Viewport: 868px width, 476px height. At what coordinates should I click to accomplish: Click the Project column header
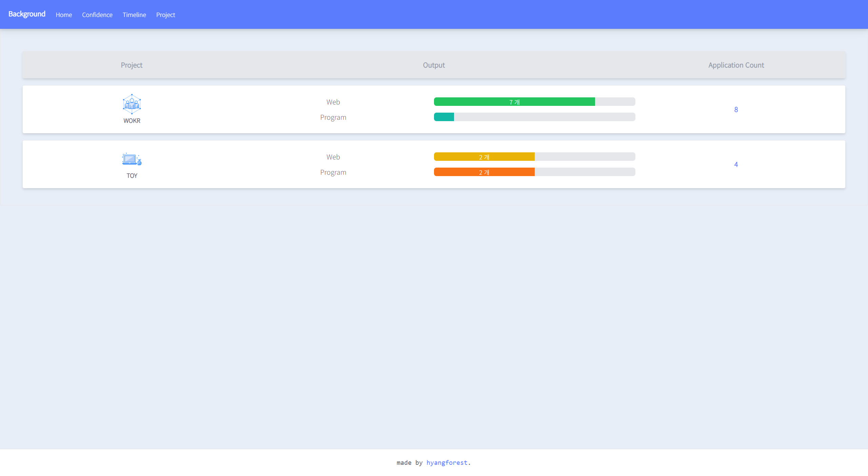(132, 65)
